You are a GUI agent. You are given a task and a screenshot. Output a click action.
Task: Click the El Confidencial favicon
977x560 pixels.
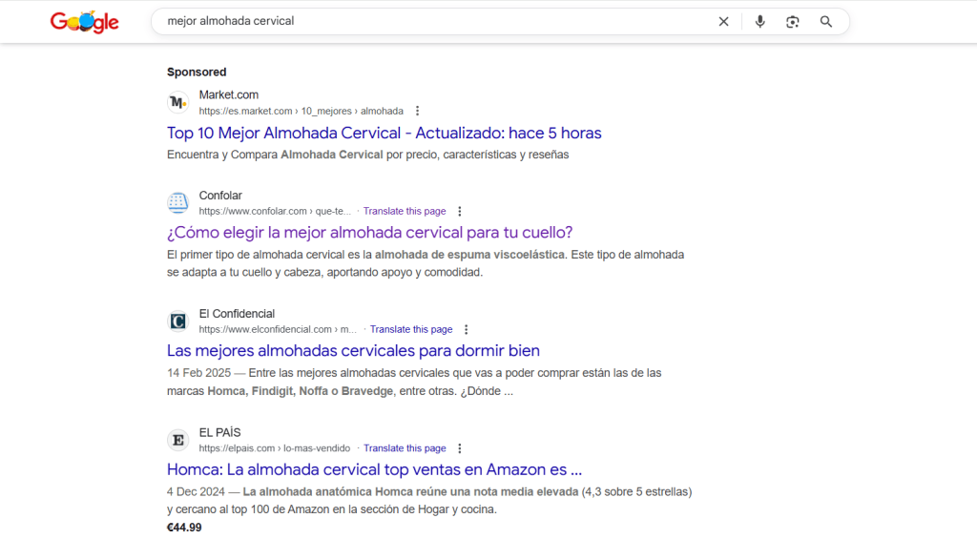[x=178, y=321]
